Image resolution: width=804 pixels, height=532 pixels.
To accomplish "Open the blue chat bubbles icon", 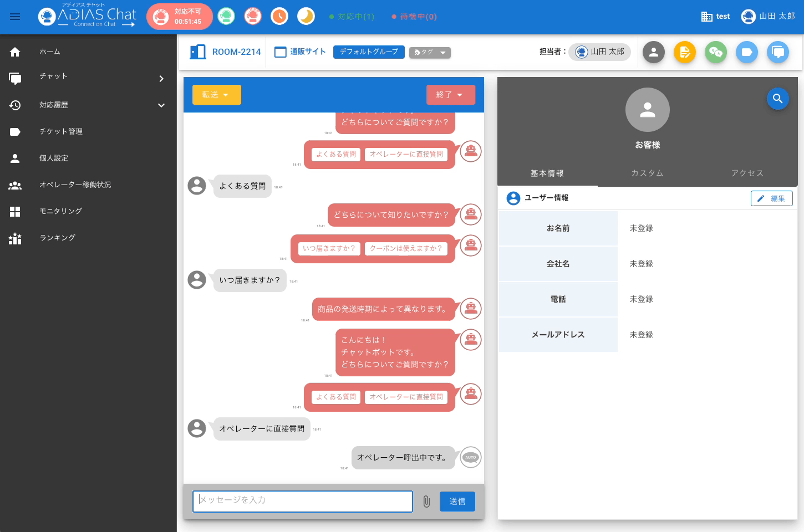I will pos(778,52).
